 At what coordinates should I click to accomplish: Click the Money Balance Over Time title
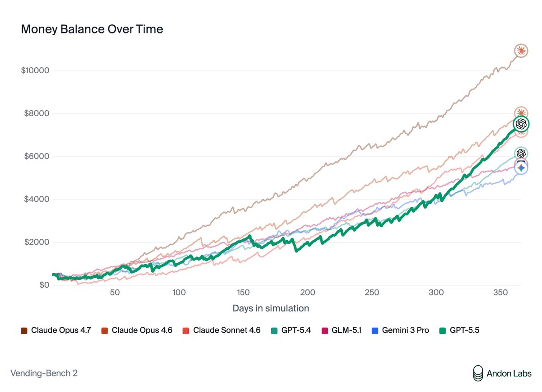click(x=92, y=30)
